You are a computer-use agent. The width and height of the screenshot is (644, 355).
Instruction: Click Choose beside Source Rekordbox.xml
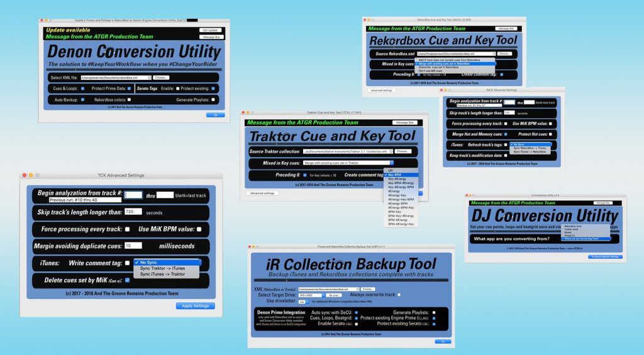click(x=504, y=54)
